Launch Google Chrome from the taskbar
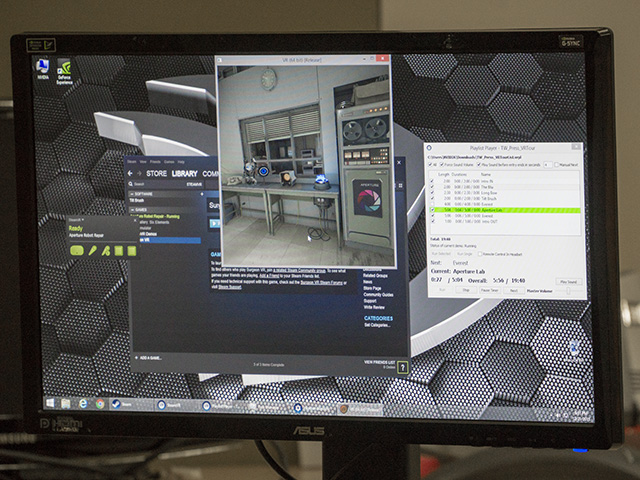Viewport: 640px width, 480px height. [100, 404]
